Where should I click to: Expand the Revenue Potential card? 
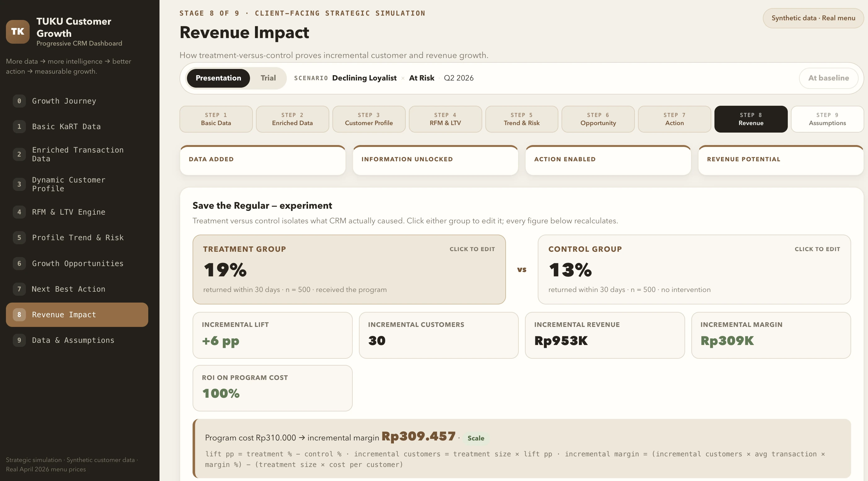(x=781, y=160)
